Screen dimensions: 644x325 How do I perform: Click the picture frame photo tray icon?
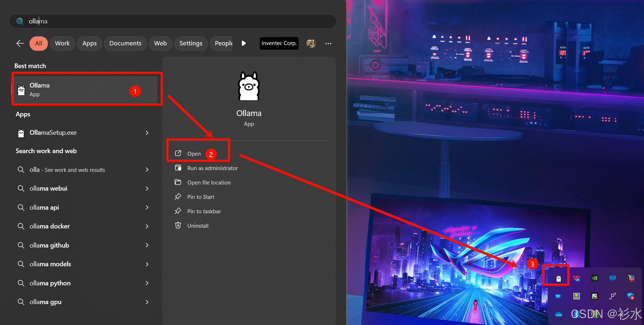coord(595,296)
